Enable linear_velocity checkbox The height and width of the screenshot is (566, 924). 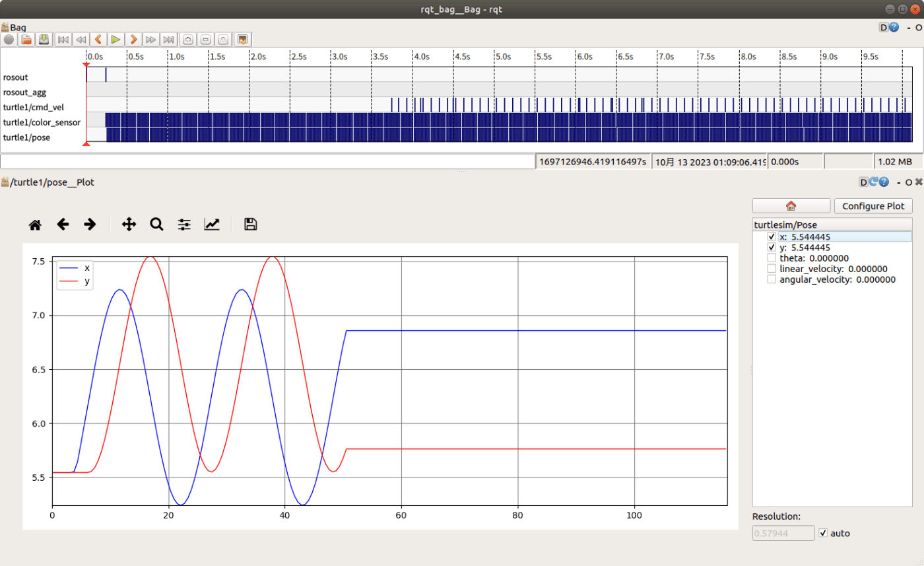click(772, 269)
